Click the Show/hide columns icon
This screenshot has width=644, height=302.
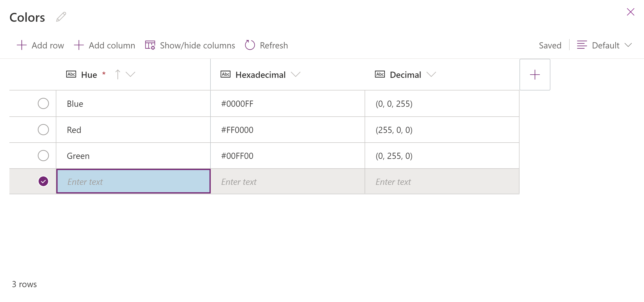pos(150,45)
